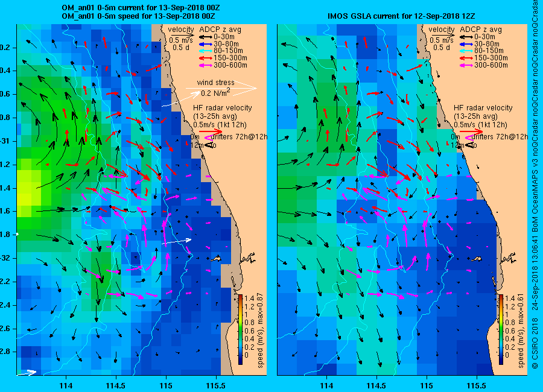Viewport: 543px width, 392px height.
Task: Click the black 0-30m legend arrow in IMOS GSLA panel
Action: pyautogui.click(x=466, y=37)
